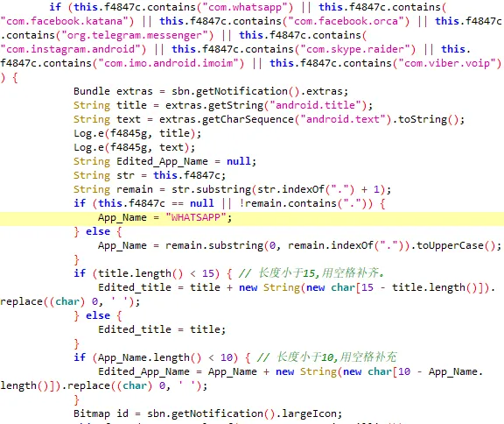
Task: Click the "com.instagram.android" string
Action: (x=73, y=49)
